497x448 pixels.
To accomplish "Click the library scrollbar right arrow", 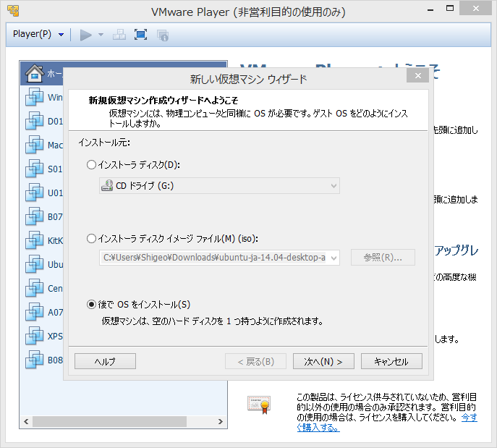I will (221, 422).
